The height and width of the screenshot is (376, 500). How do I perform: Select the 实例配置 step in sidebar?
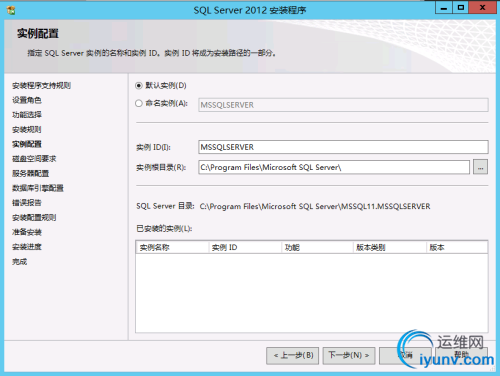(x=27, y=144)
